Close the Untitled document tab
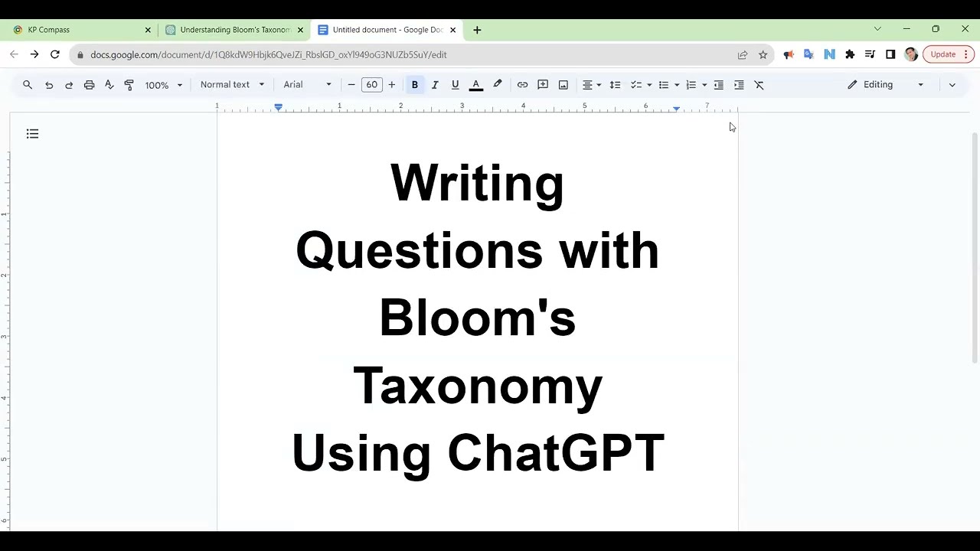980x551 pixels. point(452,30)
